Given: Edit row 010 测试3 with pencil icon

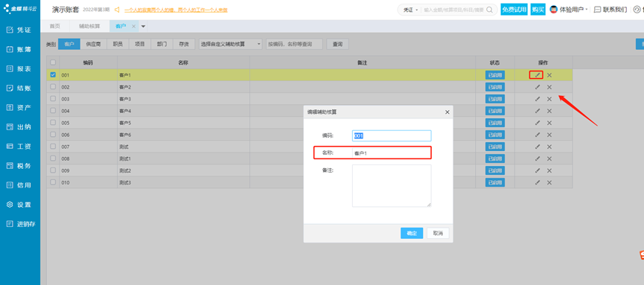Looking at the screenshot, I should coord(538,182).
